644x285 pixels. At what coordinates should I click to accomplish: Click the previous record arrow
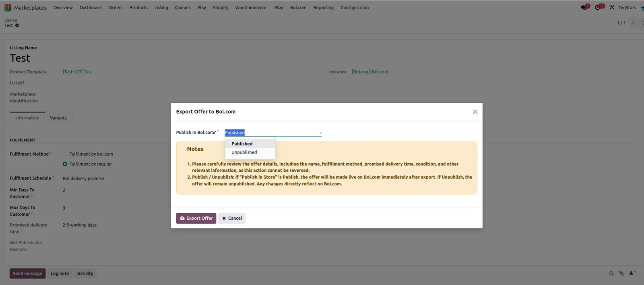tap(634, 23)
